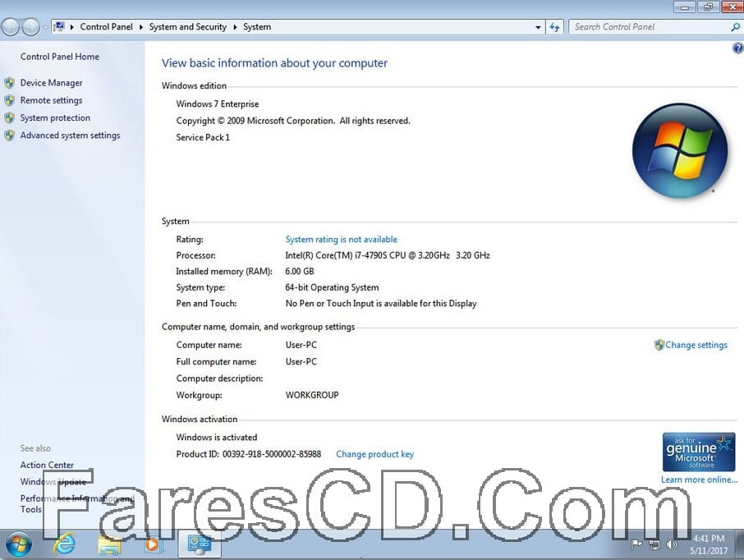The width and height of the screenshot is (744, 560).
Task: Open the Device Manager link
Action: [x=51, y=83]
